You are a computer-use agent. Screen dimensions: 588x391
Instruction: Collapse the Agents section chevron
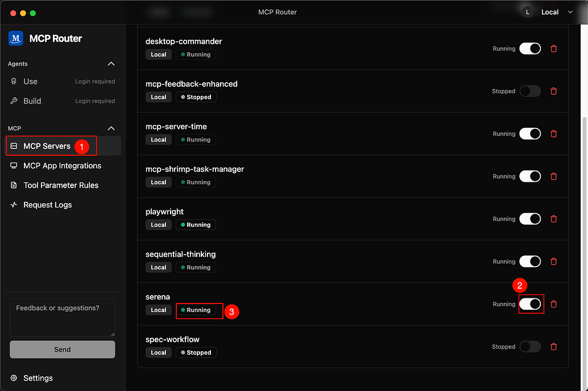pos(111,64)
